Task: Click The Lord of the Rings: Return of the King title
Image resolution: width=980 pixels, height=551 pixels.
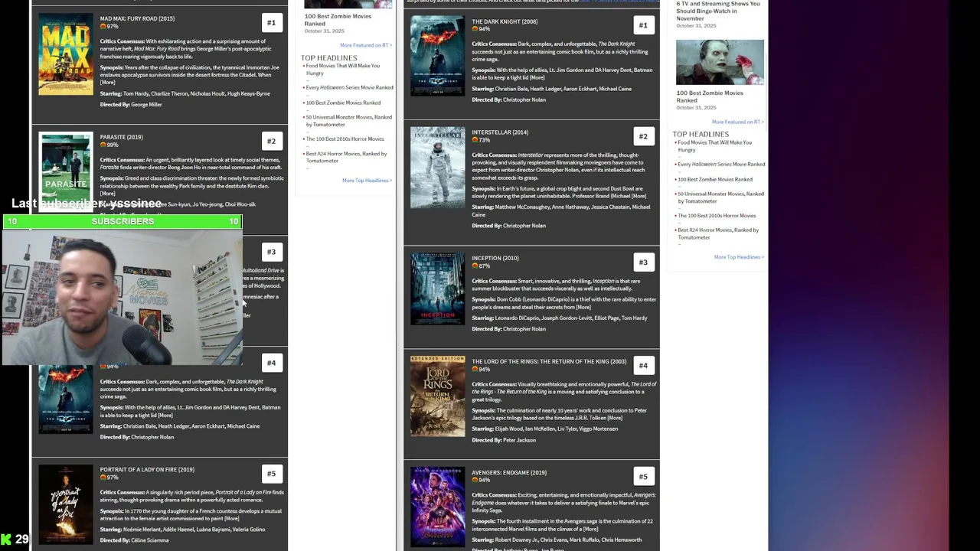Action: [x=549, y=361]
